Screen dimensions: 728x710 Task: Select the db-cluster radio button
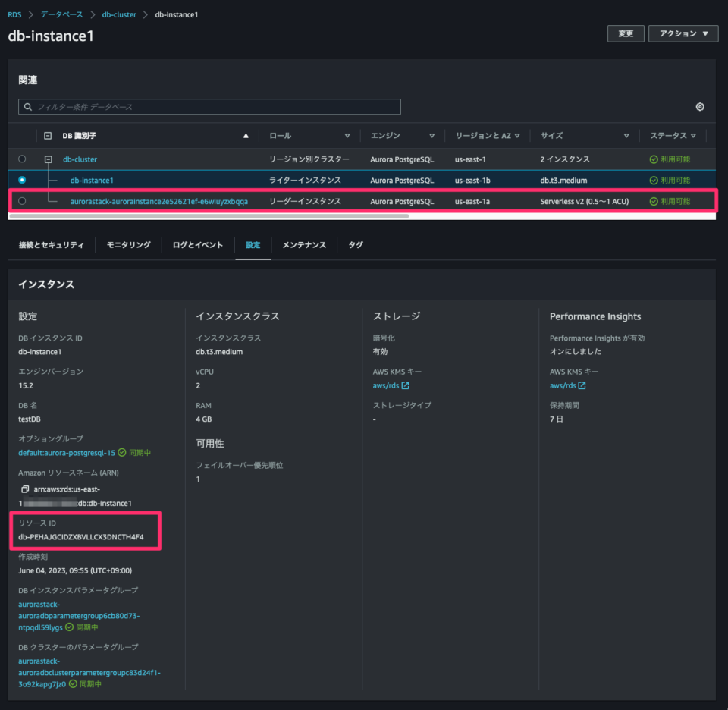pyautogui.click(x=22, y=159)
